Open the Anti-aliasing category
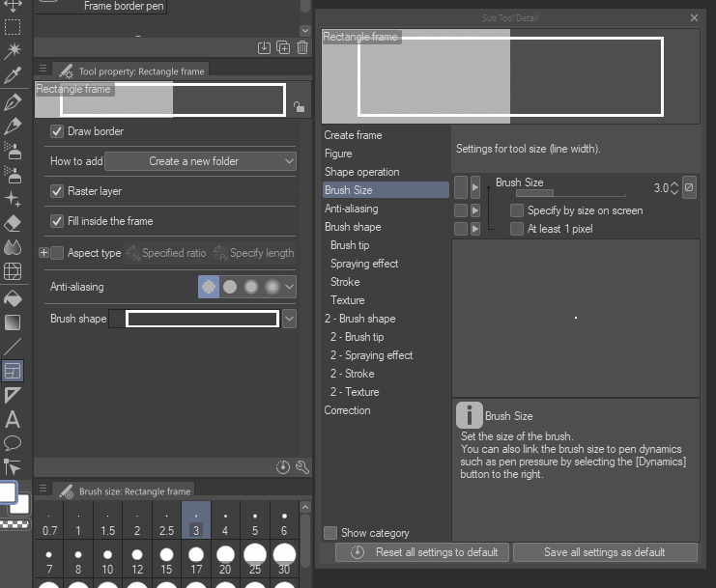716x588 pixels. coord(352,209)
